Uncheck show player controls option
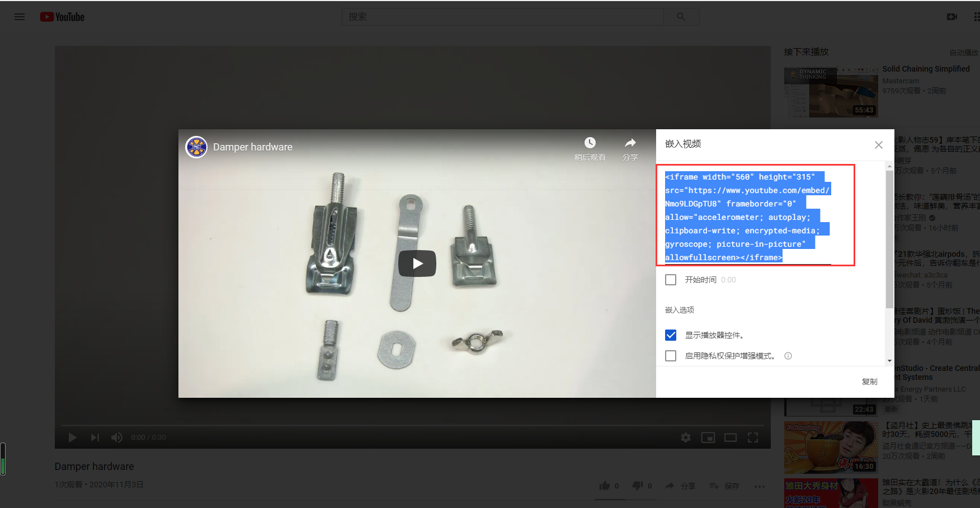The height and width of the screenshot is (508, 980). point(671,335)
